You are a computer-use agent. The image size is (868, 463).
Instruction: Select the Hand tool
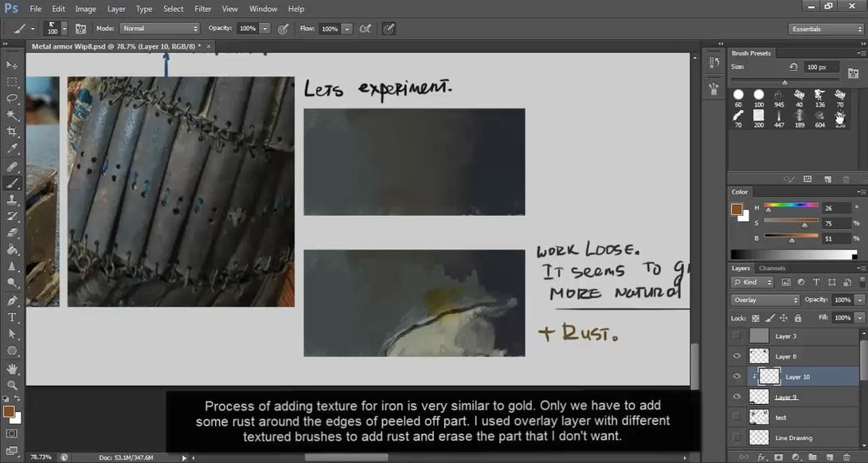tap(12, 368)
